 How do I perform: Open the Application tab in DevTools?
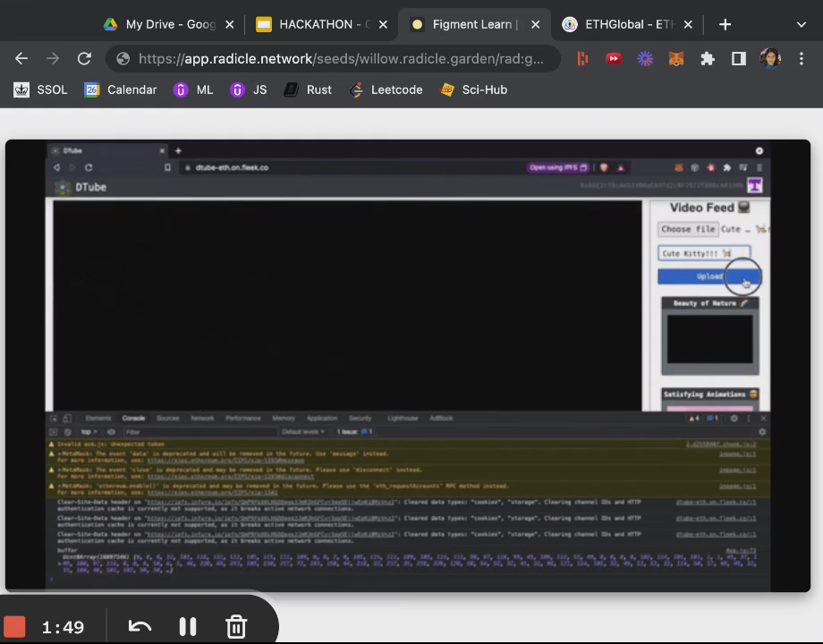pos(322,419)
